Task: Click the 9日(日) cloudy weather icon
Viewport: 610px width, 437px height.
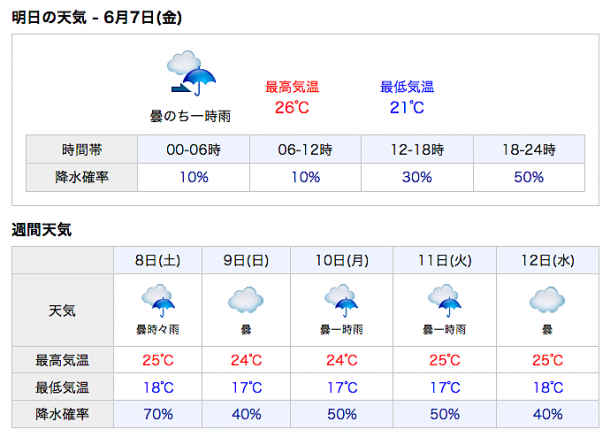Action: [246, 300]
